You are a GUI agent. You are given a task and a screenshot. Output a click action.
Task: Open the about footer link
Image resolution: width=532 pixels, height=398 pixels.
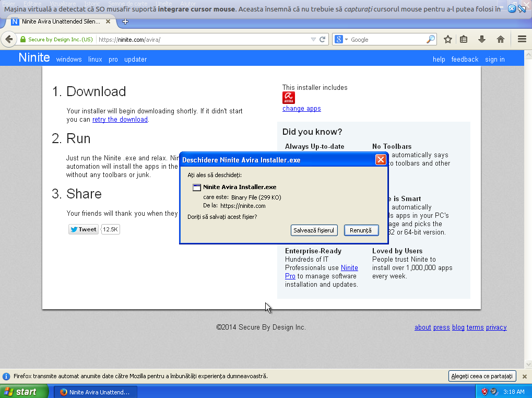tap(422, 327)
